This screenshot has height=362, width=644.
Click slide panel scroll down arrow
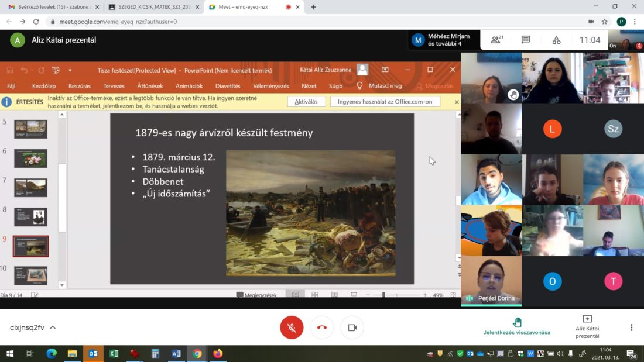coord(62,285)
